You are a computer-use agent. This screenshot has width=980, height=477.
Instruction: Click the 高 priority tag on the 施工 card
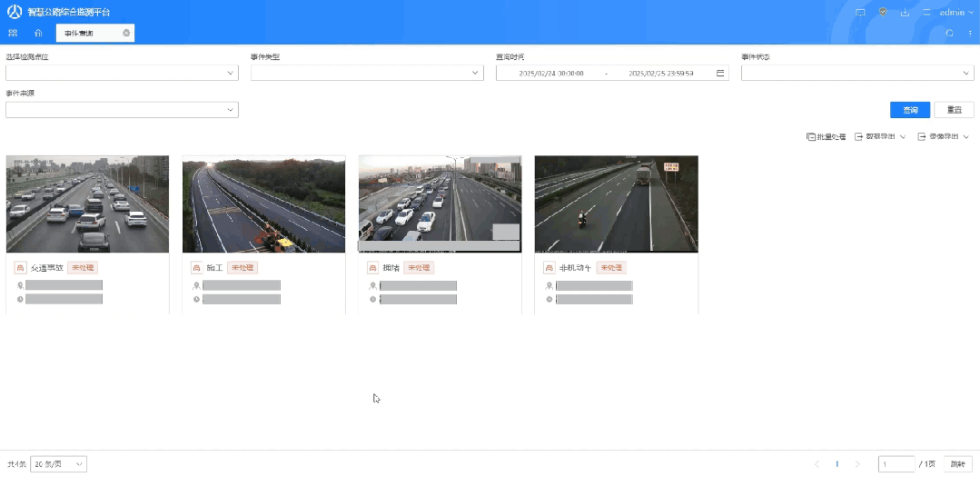(x=196, y=267)
